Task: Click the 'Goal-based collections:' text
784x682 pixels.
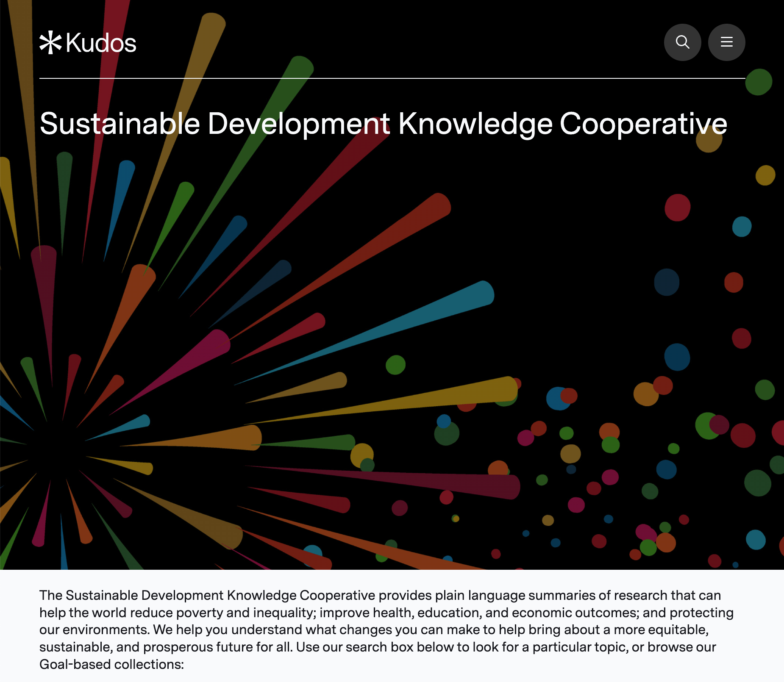Action: pos(111,664)
